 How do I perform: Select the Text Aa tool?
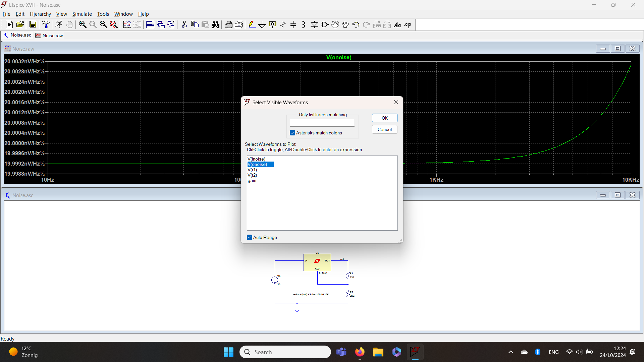point(397,24)
